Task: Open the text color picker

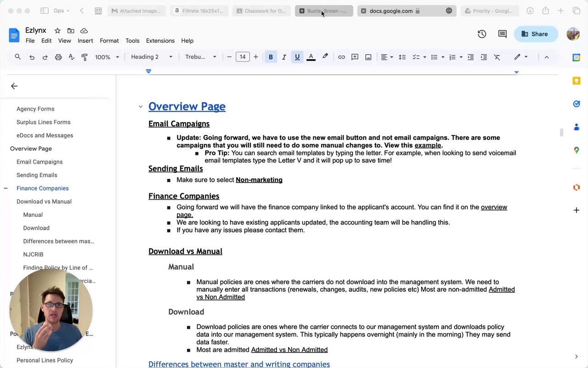Action: click(311, 57)
